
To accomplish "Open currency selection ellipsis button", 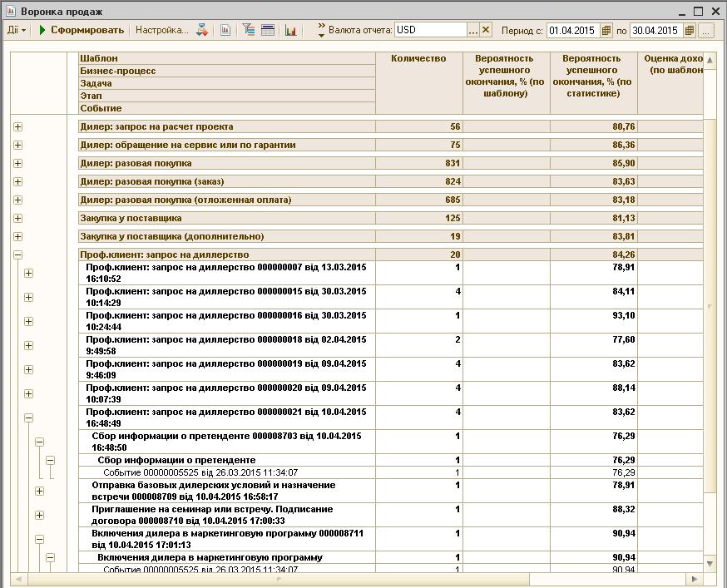I will (472, 30).
